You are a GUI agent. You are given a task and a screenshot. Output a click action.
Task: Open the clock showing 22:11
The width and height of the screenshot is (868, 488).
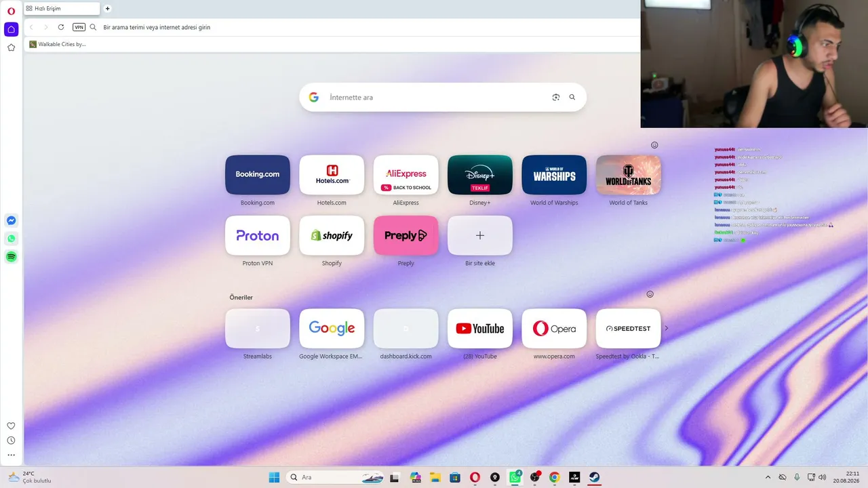[x=847, y=477]
